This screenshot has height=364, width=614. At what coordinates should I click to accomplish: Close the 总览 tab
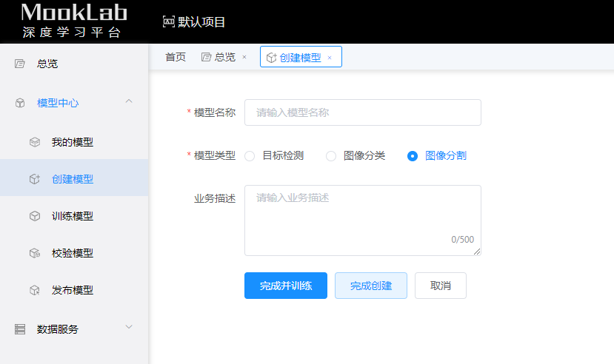(244, 57)
